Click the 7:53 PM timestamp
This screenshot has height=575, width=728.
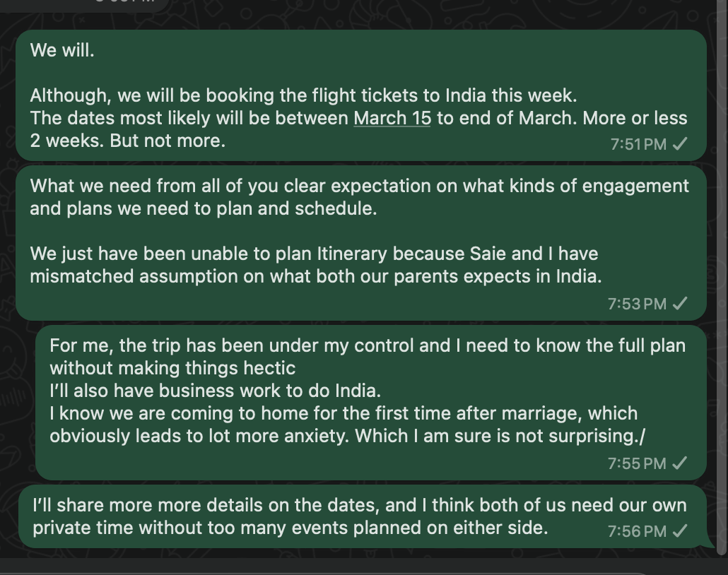click(x=637, y=304)
